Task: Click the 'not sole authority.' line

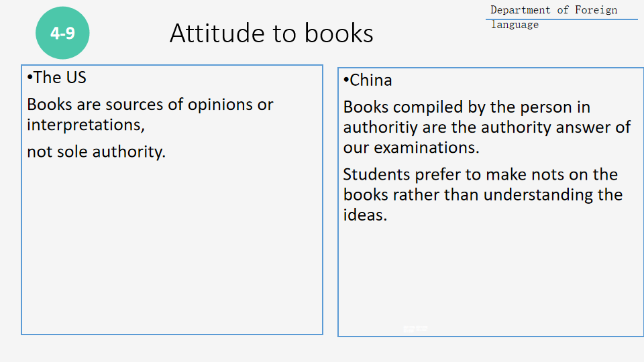Action: coord(96,152)
